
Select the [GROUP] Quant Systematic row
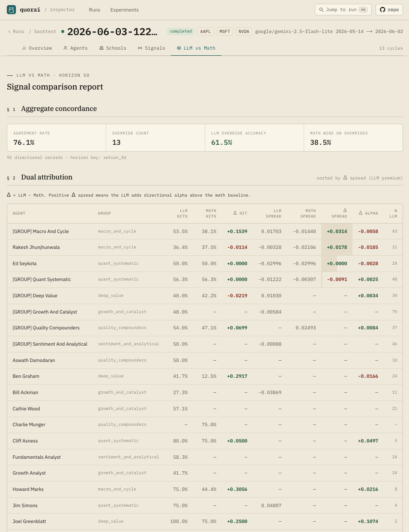[205, 279]
